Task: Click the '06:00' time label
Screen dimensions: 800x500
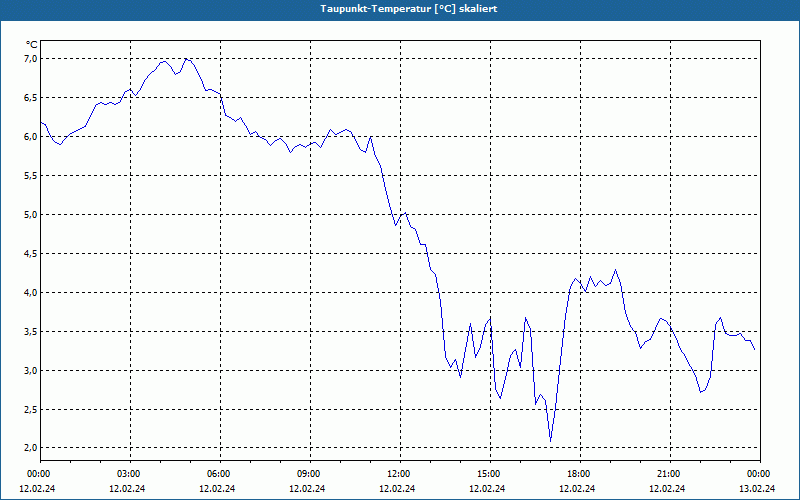Action: point(219,474)
